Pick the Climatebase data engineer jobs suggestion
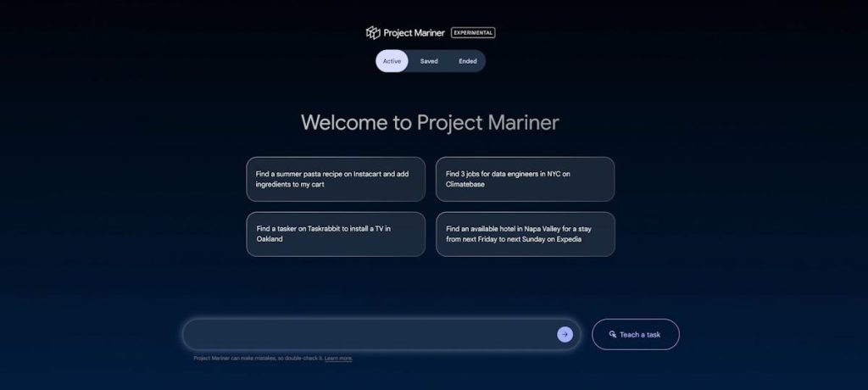Viewport: 868px width, 390px height. click(x=526, y=179)
